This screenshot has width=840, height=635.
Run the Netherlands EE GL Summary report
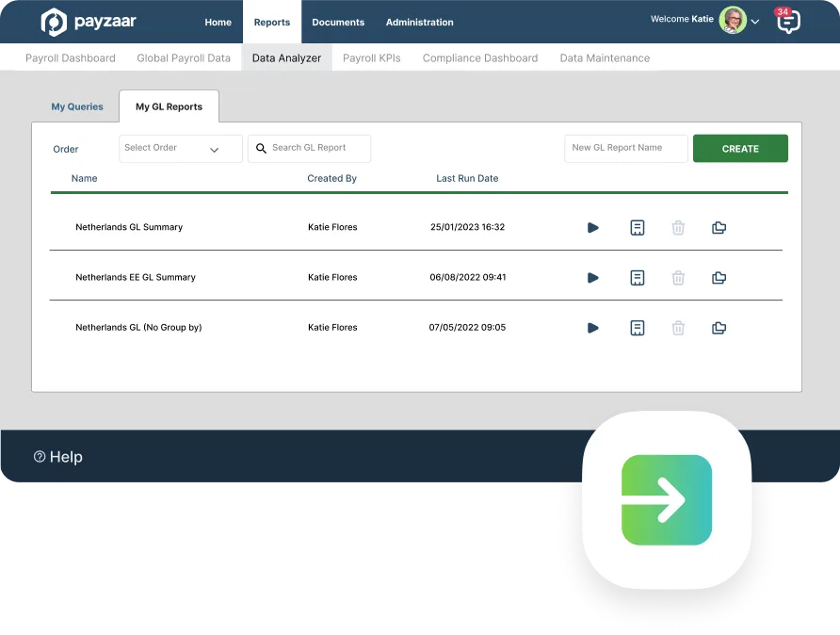592,277
